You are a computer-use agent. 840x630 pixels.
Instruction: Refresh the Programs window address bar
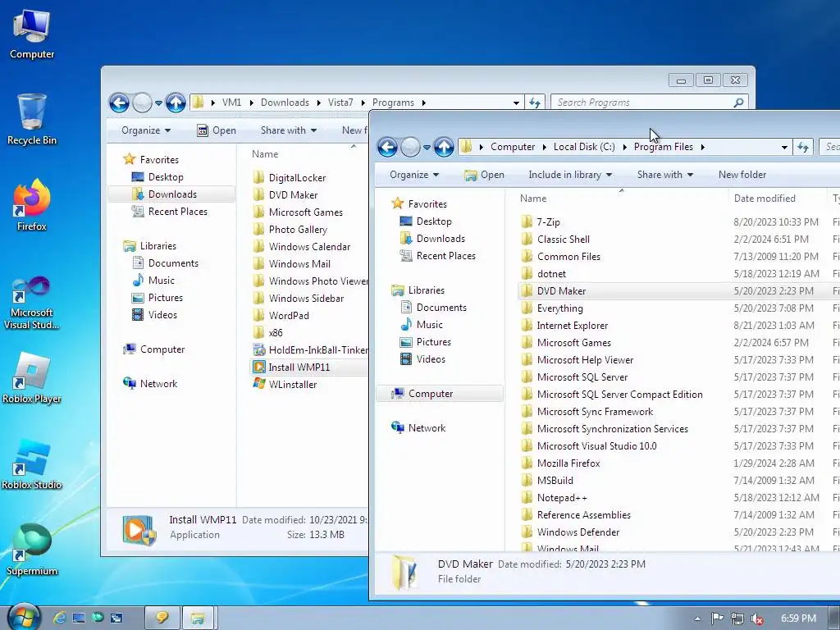coord(534,103)
